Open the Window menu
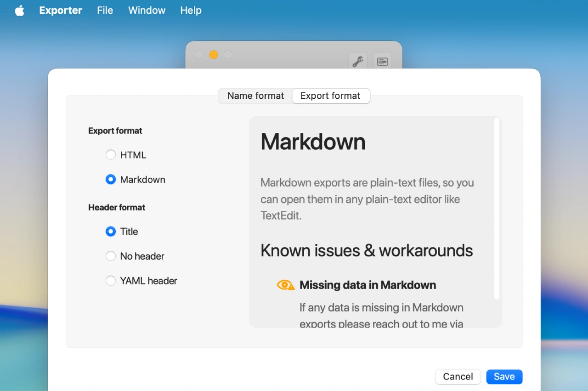588x391 pixels. pyautogui.click(x=147, y=10)
